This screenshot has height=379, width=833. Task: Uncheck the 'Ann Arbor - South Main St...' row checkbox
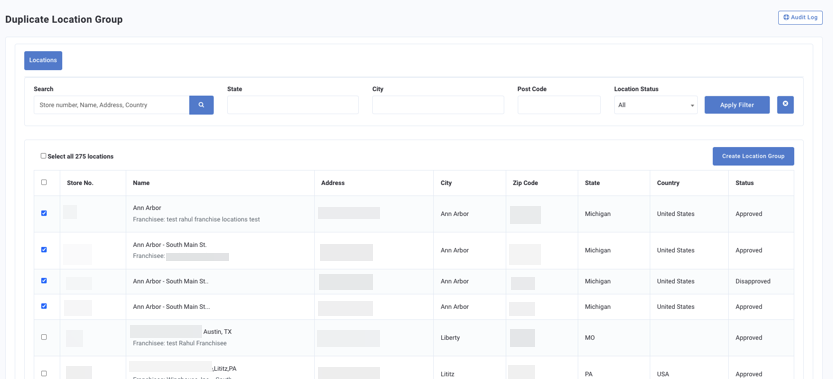[44, 306]
